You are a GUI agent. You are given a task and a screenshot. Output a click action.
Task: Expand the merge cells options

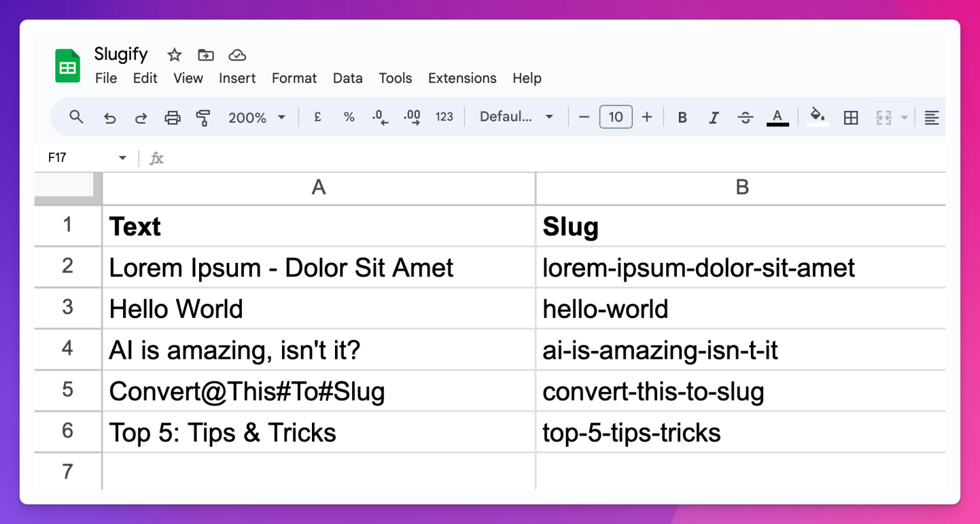903,117
